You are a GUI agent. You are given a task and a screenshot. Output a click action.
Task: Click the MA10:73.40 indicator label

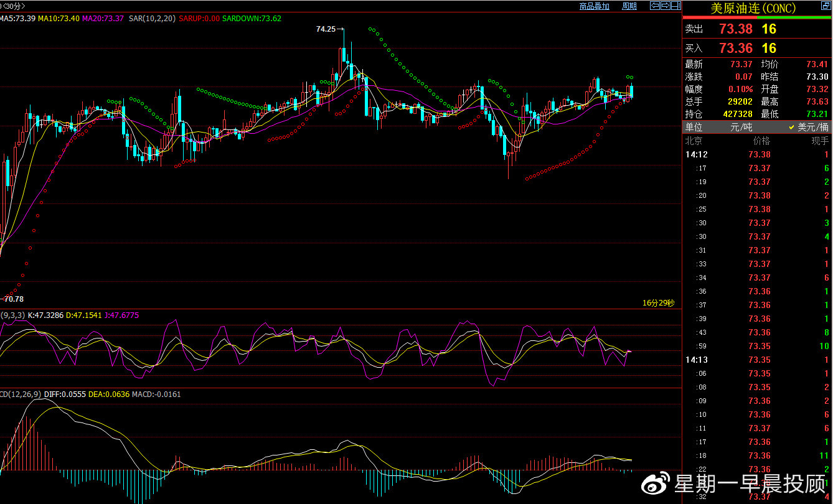59,19
